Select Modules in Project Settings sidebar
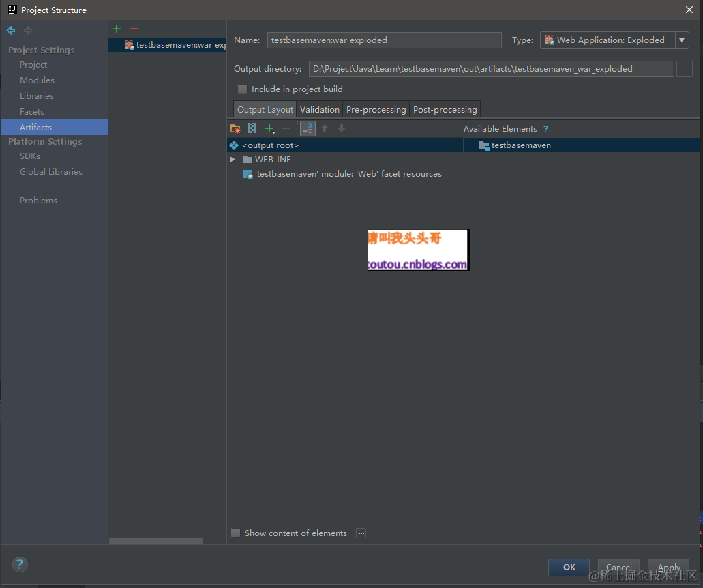The width and height of the screenshot is (703, 588). click(x=36, y=80)
